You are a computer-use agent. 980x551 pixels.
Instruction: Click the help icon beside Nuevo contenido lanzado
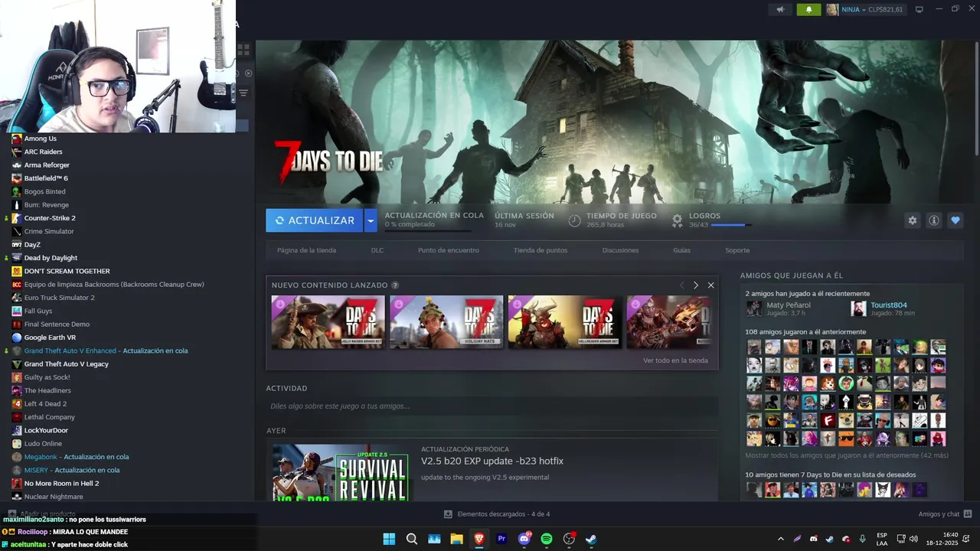pos(395,285)
